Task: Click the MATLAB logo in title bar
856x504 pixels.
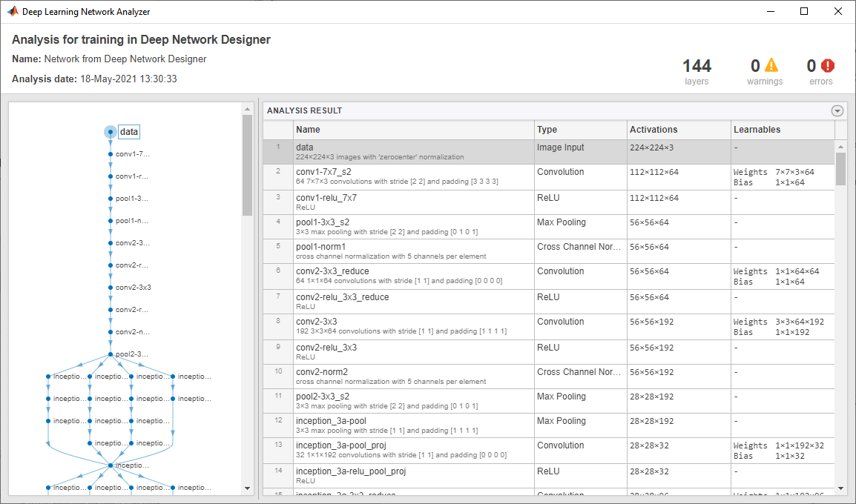Action: pos(13,11)
